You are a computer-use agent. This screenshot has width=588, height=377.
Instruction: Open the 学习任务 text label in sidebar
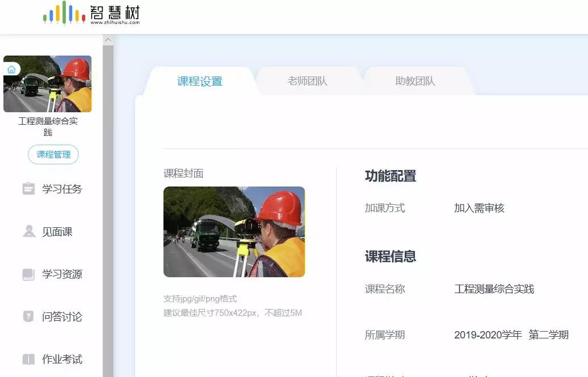point(62,189)
